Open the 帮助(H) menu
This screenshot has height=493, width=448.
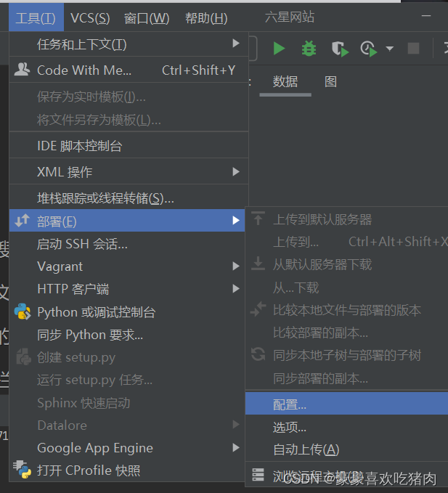tap(206, 18)
